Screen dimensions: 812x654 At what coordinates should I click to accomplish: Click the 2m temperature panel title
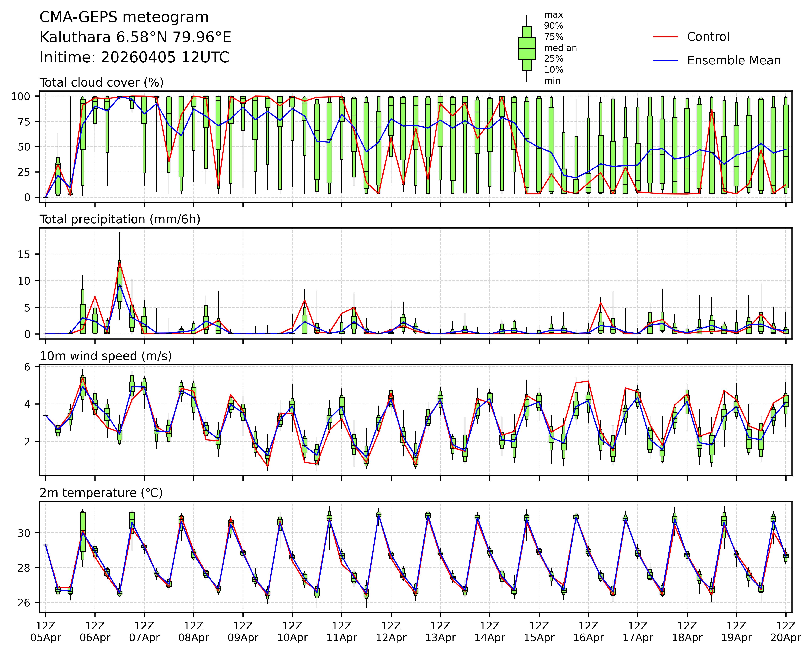coord(101,493)
